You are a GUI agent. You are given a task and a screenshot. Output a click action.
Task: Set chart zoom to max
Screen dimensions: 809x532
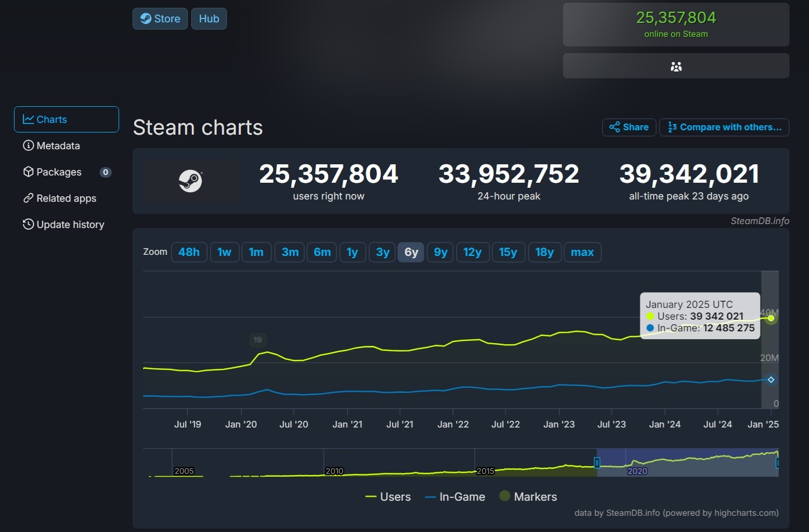(x=582, y=252)
